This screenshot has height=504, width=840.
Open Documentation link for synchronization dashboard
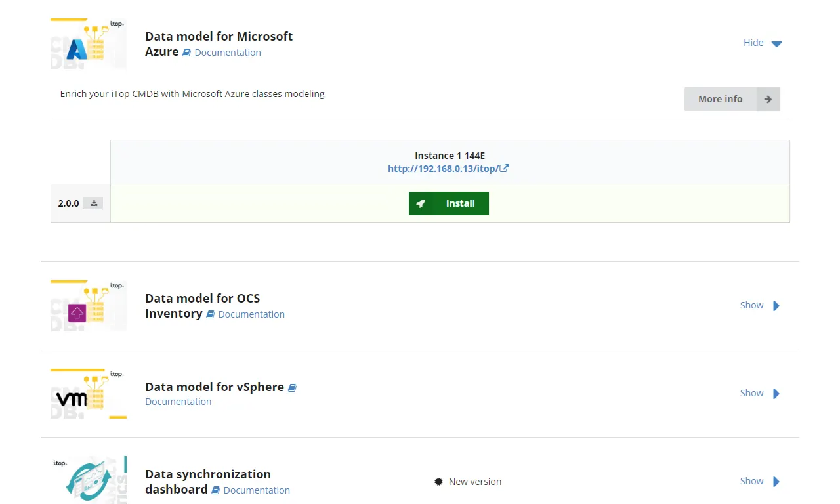tap(257, 490)
